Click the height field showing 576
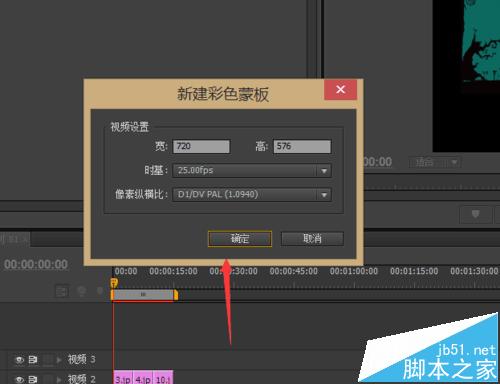Image resolution: width=500 pixels, height=384 pixels. click(302, 146)
